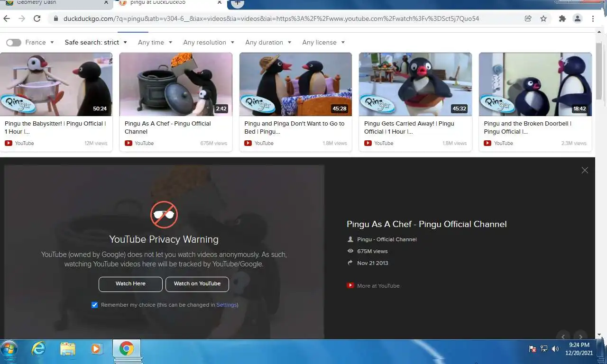Screen dimensions: 607x364
Task: Click the Watch Here button
Action: (x=130, y=284)
